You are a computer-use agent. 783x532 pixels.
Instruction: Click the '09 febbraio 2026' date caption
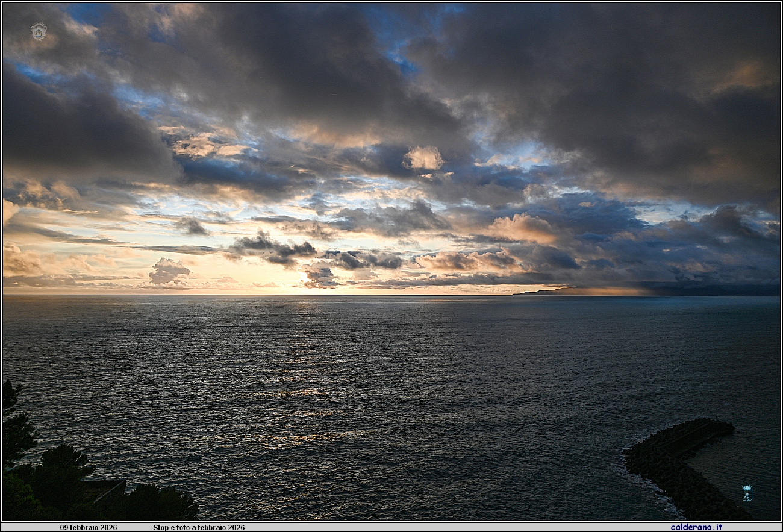point(89,527)
